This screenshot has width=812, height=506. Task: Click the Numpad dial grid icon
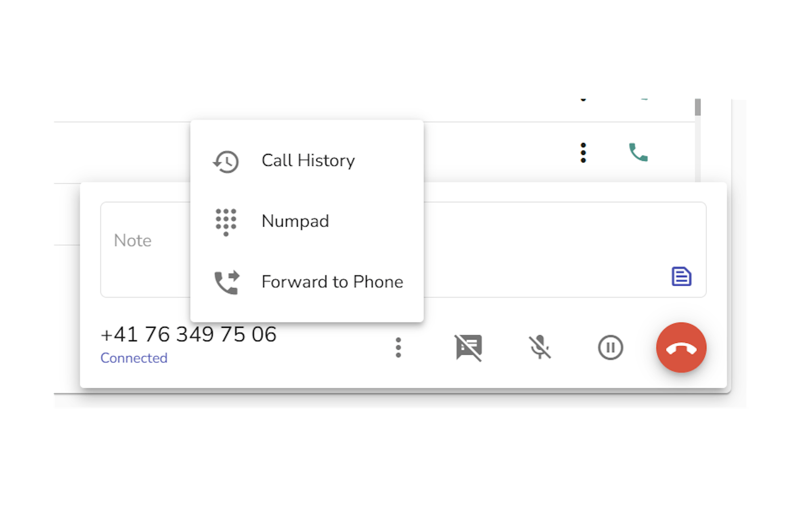(226, 222)
